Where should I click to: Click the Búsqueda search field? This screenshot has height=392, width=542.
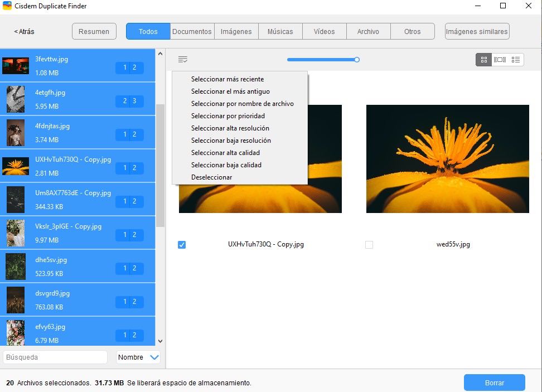click(x=55, y=357)
